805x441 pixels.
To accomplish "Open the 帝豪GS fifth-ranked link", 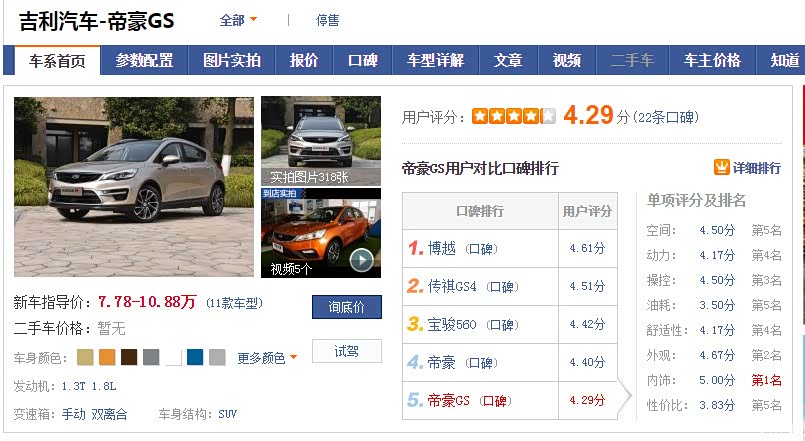I will click(449, 400).
